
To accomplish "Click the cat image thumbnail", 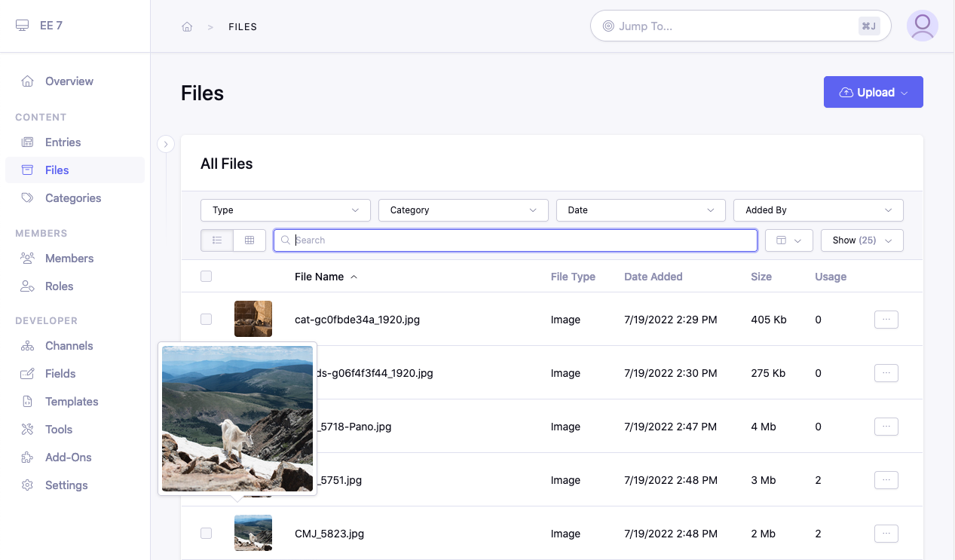I will click(x=253, y=319).
